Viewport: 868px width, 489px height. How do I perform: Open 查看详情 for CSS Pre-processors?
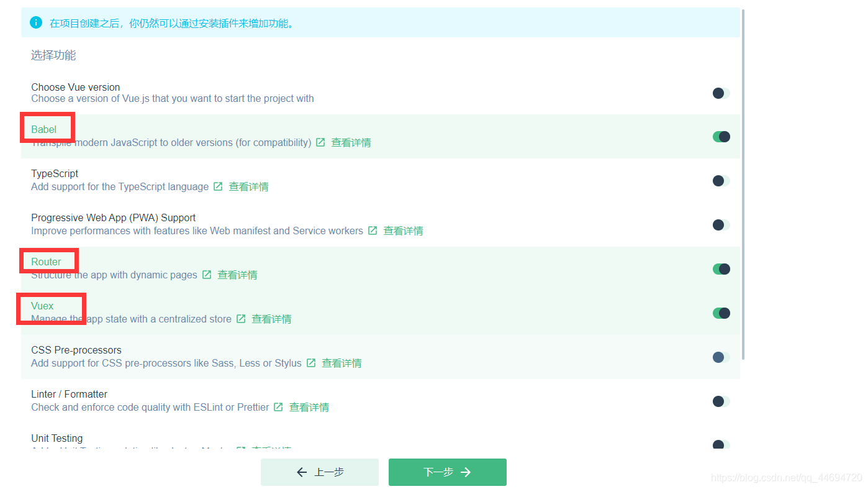coord(342,363)
